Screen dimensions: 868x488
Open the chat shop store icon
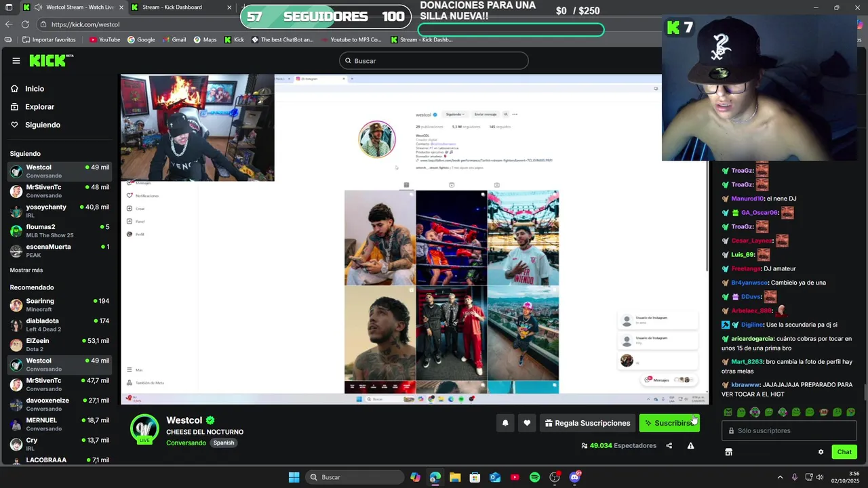[728, 452]
